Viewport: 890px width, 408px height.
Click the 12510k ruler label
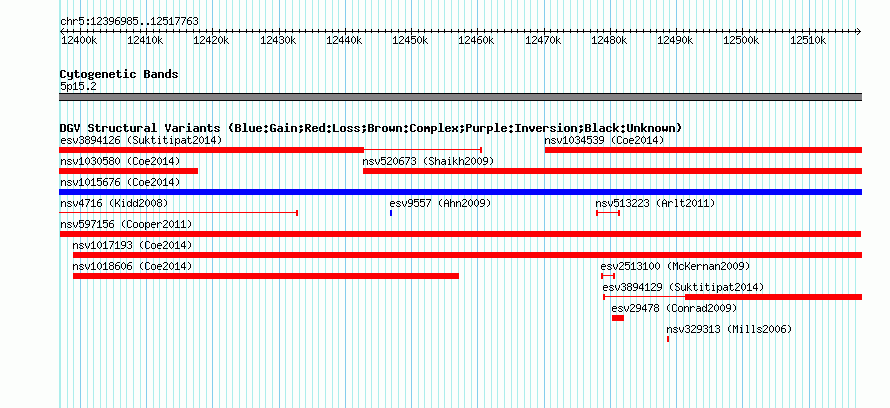click(808, 40)
